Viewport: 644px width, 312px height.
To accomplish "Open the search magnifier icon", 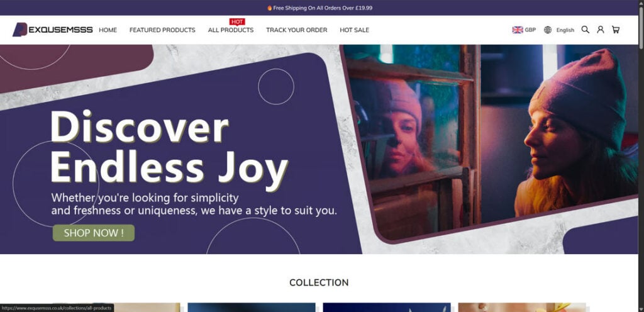I will point(586,30).
